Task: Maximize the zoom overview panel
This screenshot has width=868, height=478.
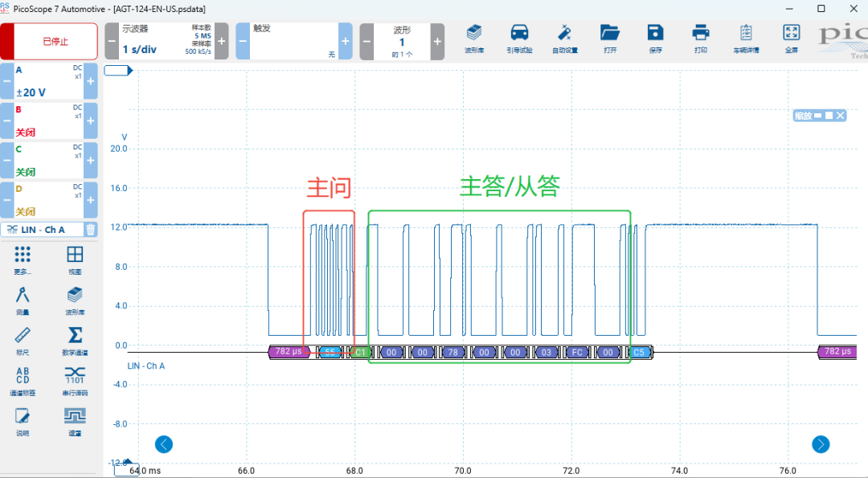Action: pos(829,116)
